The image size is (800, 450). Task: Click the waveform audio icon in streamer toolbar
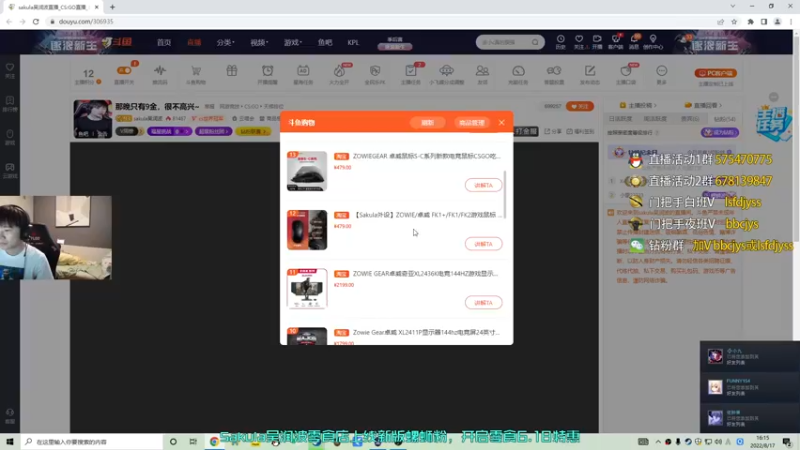[160, 71]
